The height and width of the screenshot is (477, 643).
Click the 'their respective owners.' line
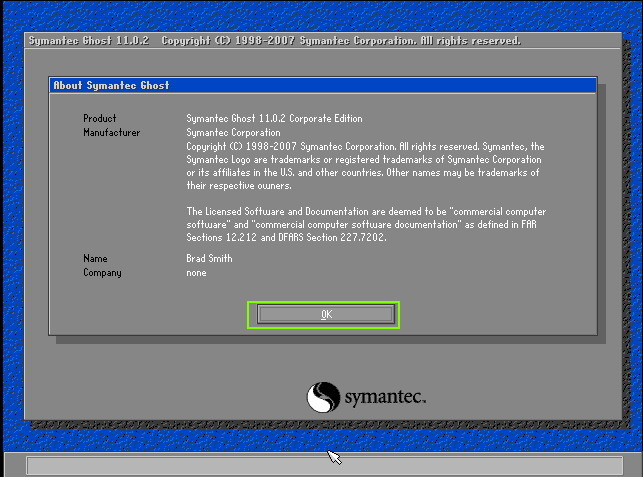239,185
